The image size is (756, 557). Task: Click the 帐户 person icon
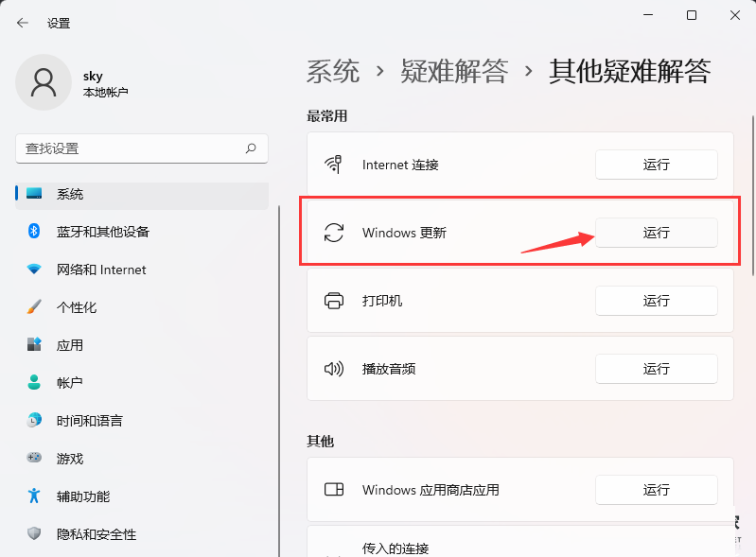[34, 382]
